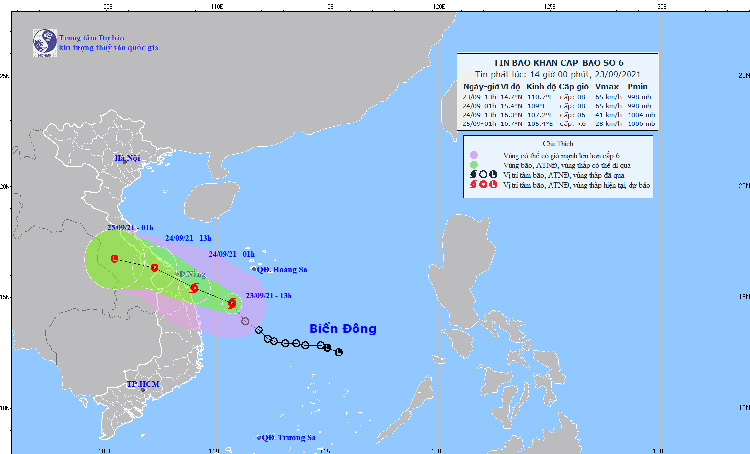Click the 'TP.HCM' label
Screen dimensions: 750x454
tap(143, 384)
